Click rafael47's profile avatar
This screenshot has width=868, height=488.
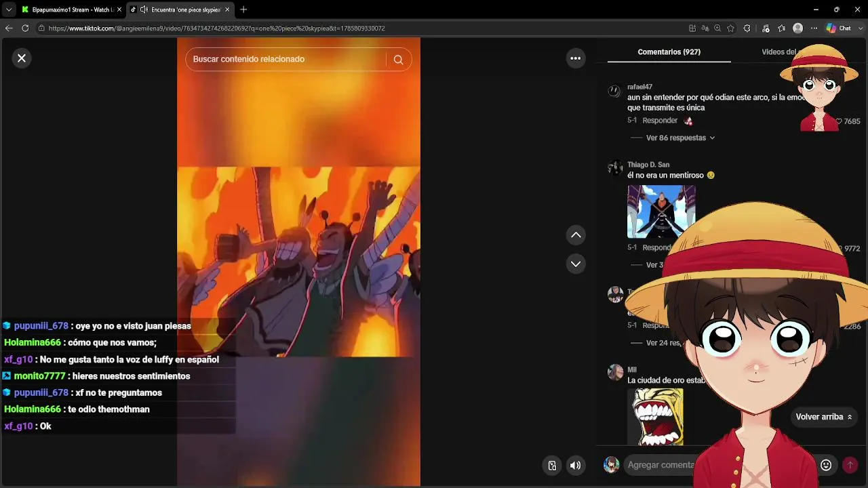point(614,91)
